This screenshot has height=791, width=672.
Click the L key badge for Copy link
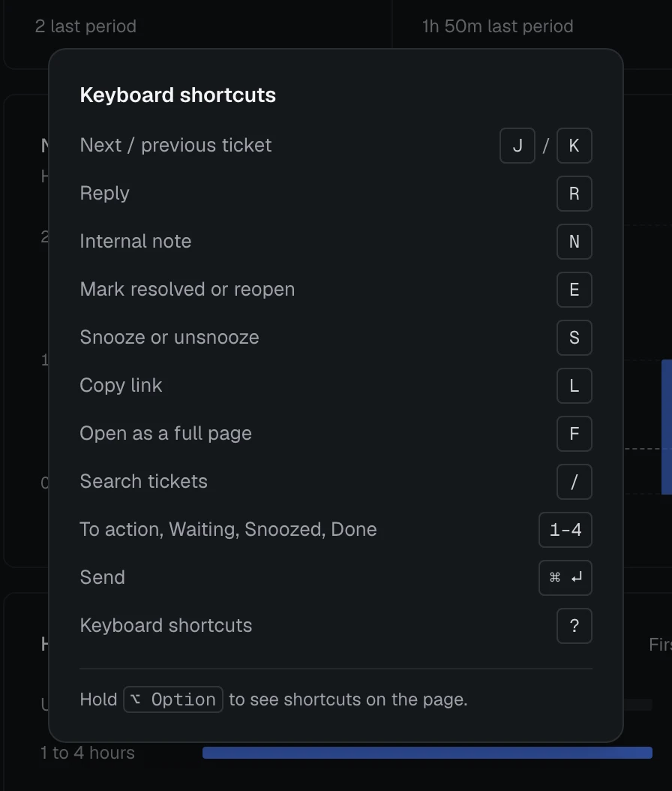(x=574, y=386)
